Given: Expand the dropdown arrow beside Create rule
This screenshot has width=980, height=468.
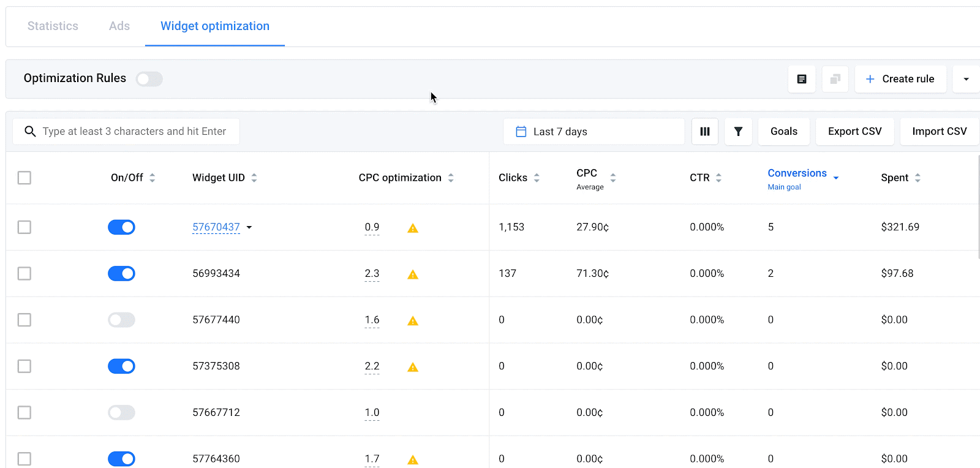Looking at the screenshot, I should pos(966,79).
